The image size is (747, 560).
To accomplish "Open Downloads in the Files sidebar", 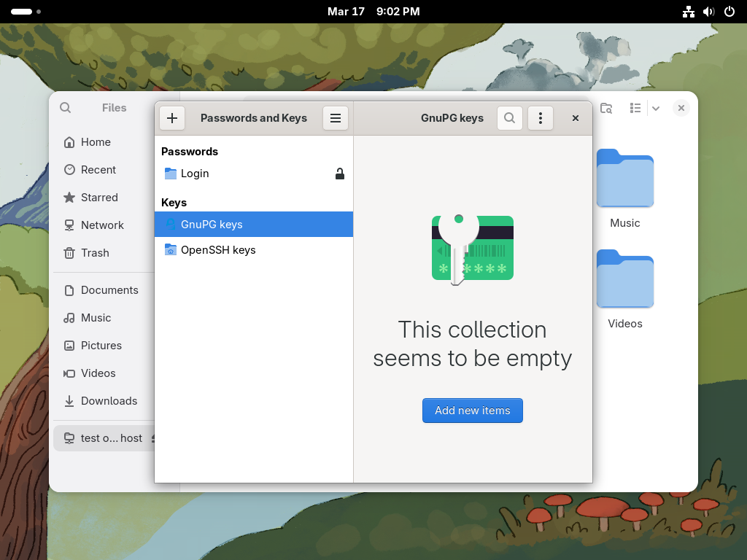I will tap(104, 401).
